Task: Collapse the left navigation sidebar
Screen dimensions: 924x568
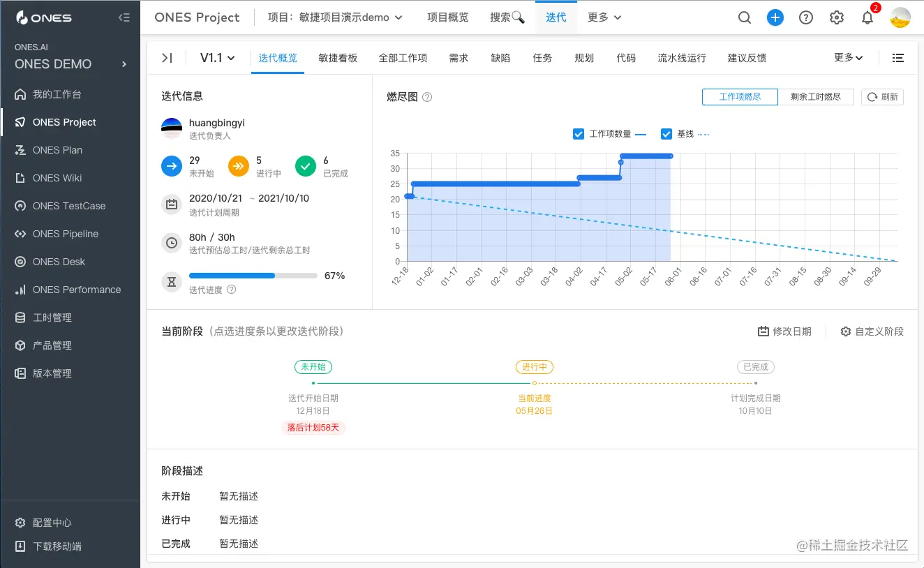Action: tap(124, 17)
